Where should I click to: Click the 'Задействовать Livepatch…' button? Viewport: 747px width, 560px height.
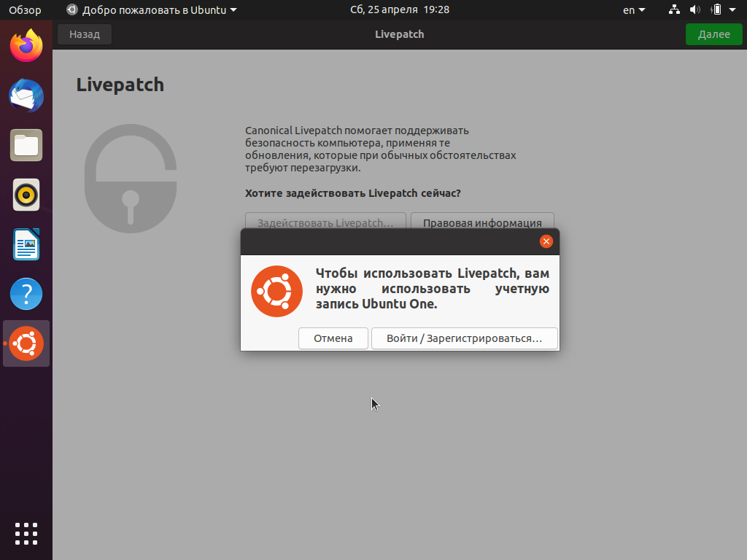(x=325, y=222)
